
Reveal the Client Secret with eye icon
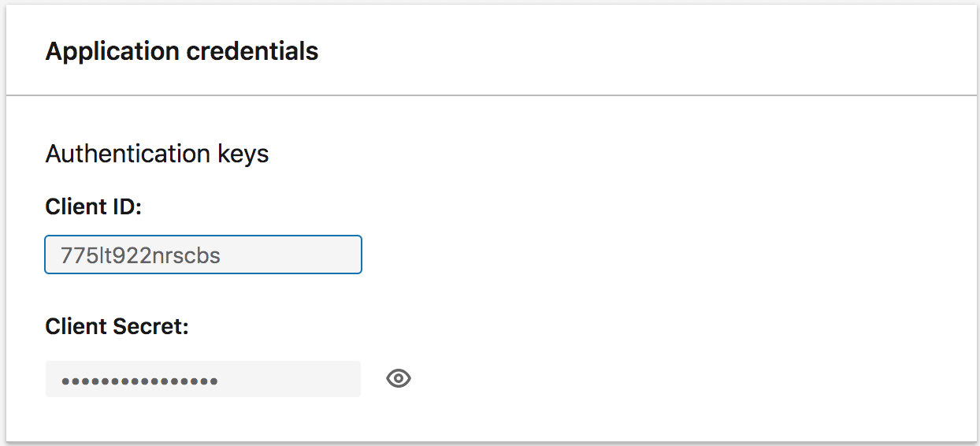click(399, 379)
